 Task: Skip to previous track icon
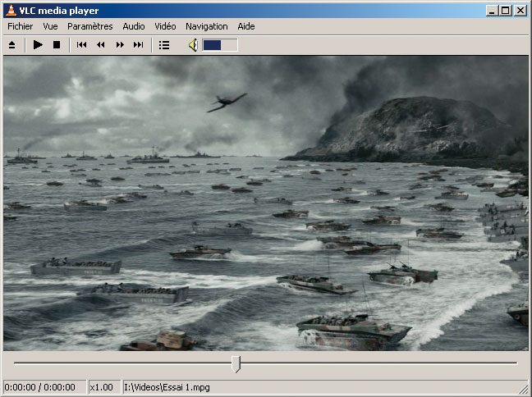(x=81, y=45)
